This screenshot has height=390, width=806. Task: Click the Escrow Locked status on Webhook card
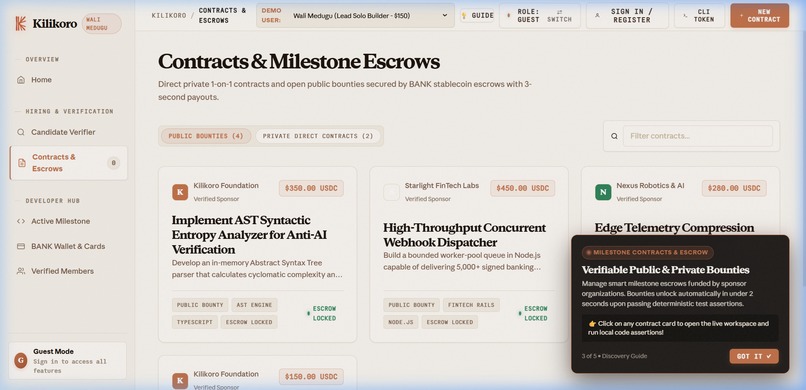(x=533, y=313)
